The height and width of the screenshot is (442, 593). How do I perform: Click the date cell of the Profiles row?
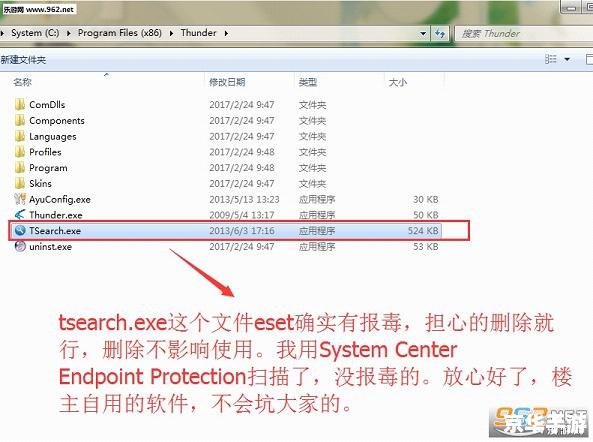pos(242,152)
